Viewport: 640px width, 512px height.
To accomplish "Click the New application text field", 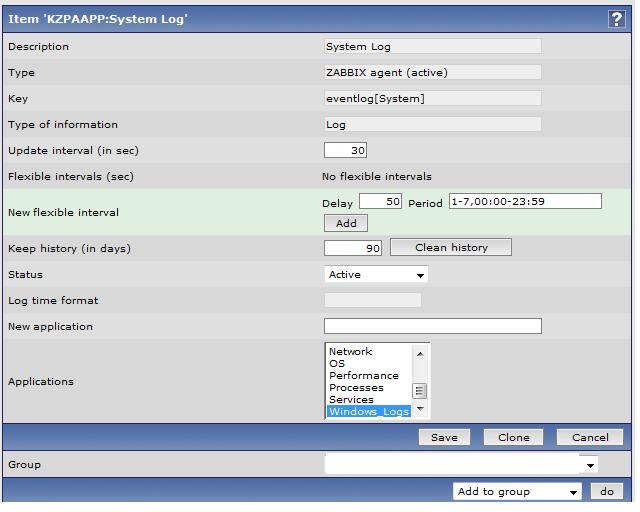I will (432, 327).
